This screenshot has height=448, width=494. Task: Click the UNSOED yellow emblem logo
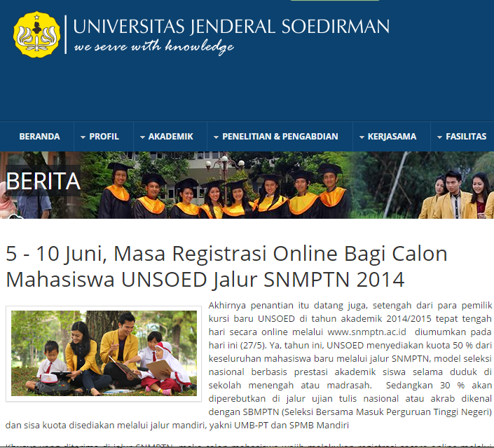[x=37, y=34]
